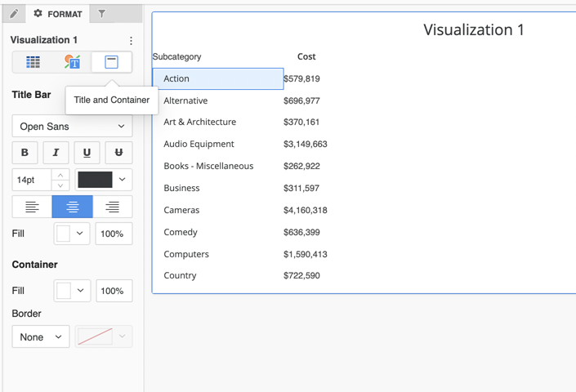
Task: Open the title font color dropdown
Action: point(104,180)
